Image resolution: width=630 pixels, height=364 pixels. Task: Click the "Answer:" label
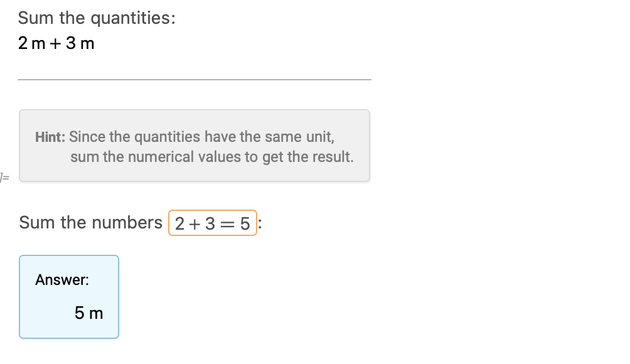(62, 280)
